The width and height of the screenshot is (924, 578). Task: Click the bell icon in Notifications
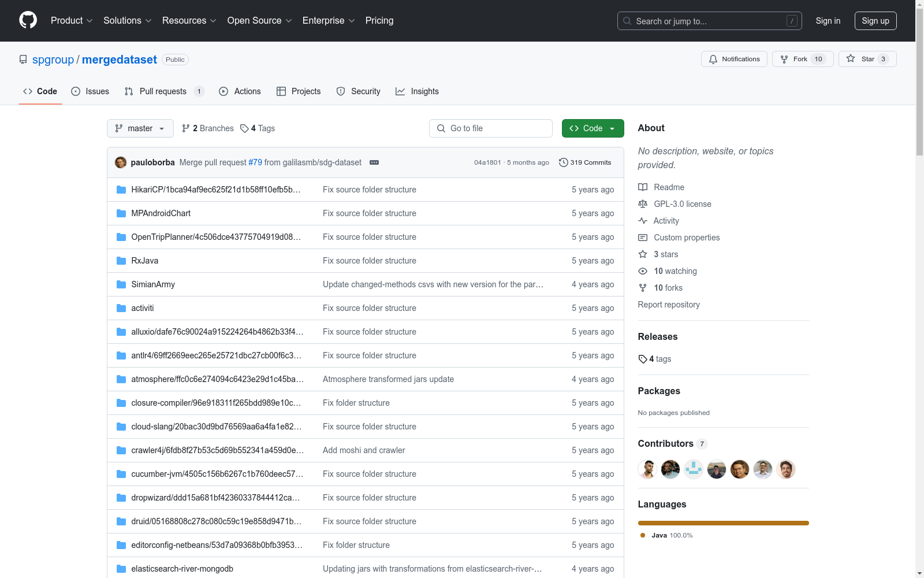coord(713,59)
